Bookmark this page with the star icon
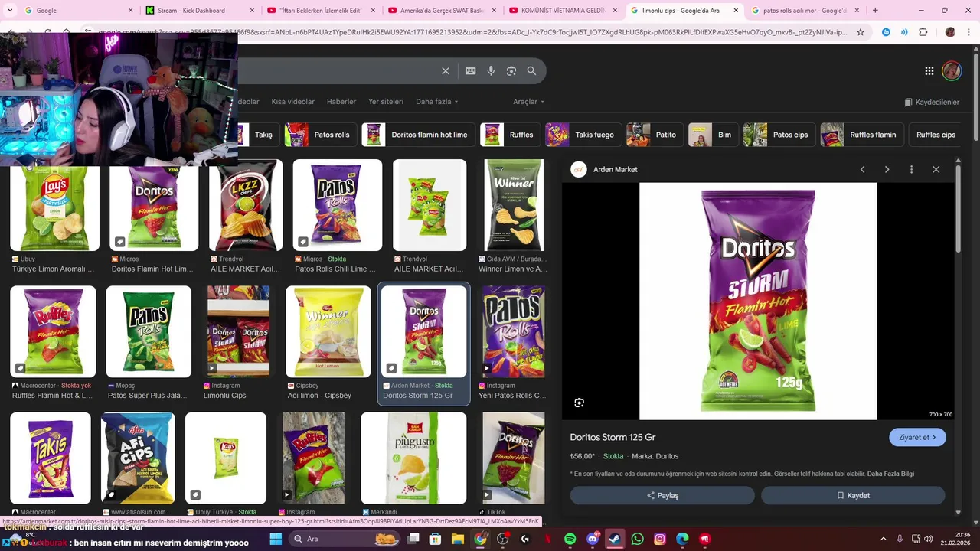 click(x=861, y=32)
